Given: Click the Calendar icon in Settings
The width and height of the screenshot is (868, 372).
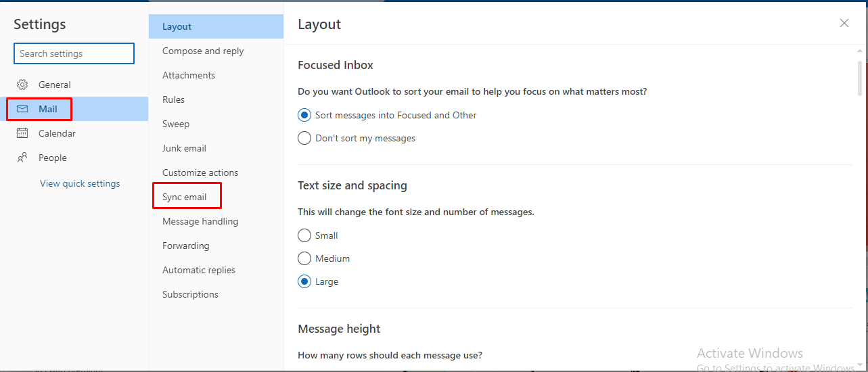Looking at the screenshot, I should pos(22,133).
